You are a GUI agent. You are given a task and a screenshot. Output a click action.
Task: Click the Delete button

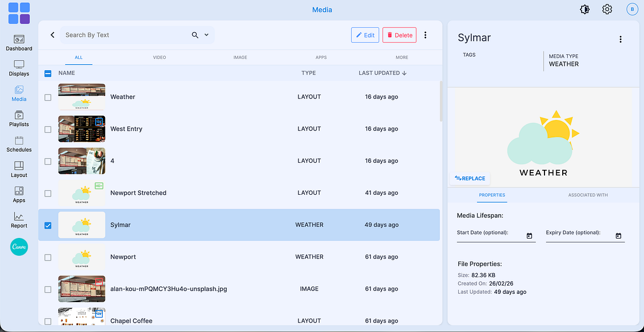[399, 35]
